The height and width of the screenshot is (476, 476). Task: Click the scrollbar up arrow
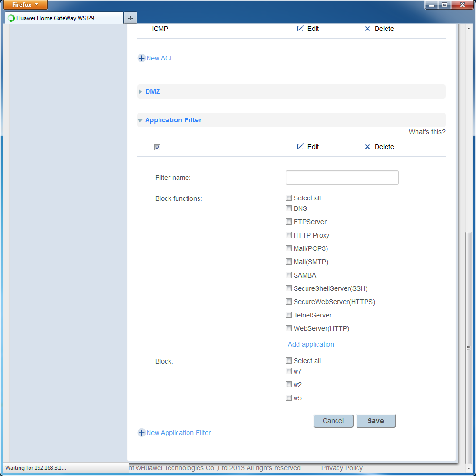(468, 28)
